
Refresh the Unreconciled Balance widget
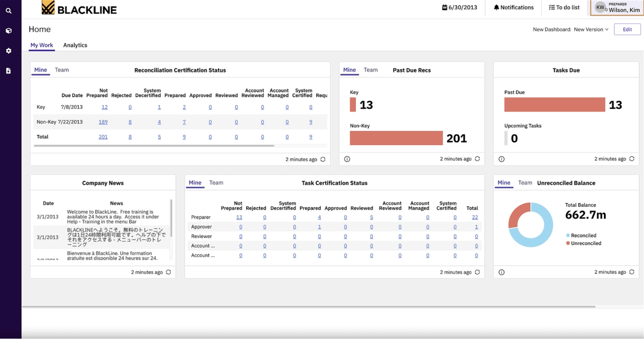tap(632, 272)
